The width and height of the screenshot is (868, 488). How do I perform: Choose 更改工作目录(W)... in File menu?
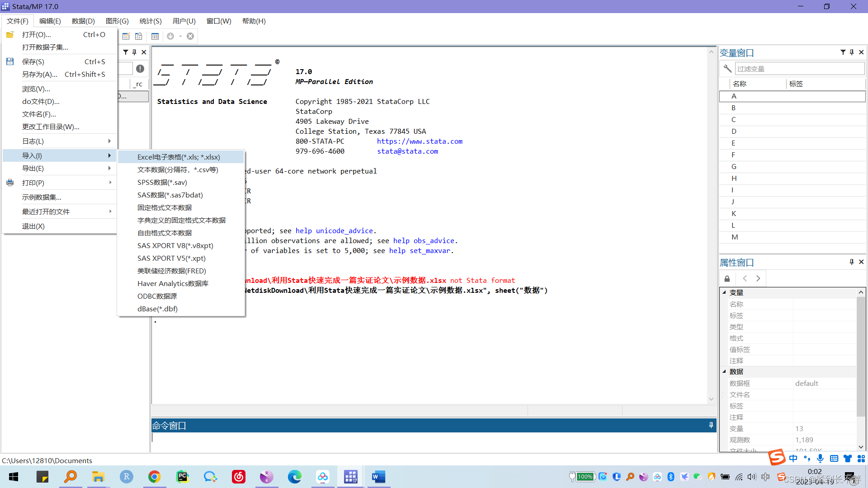pos(60,127)
